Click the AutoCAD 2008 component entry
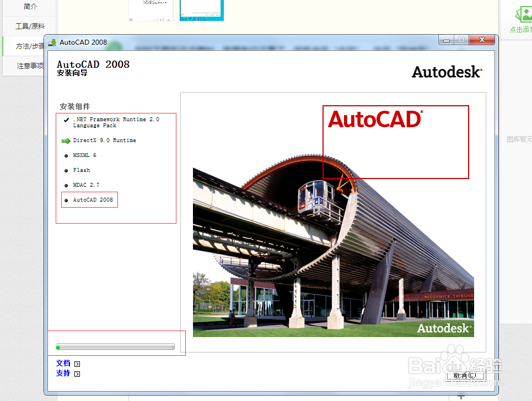 click(93, 200)
